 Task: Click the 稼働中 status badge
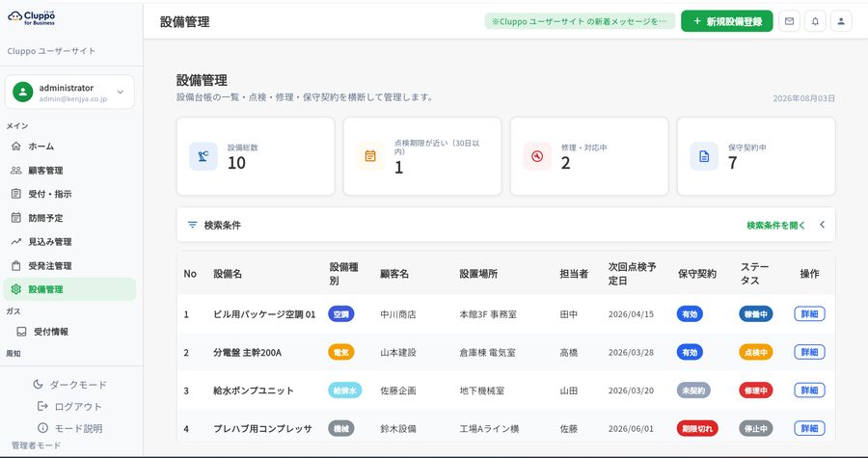pos(755,314)
